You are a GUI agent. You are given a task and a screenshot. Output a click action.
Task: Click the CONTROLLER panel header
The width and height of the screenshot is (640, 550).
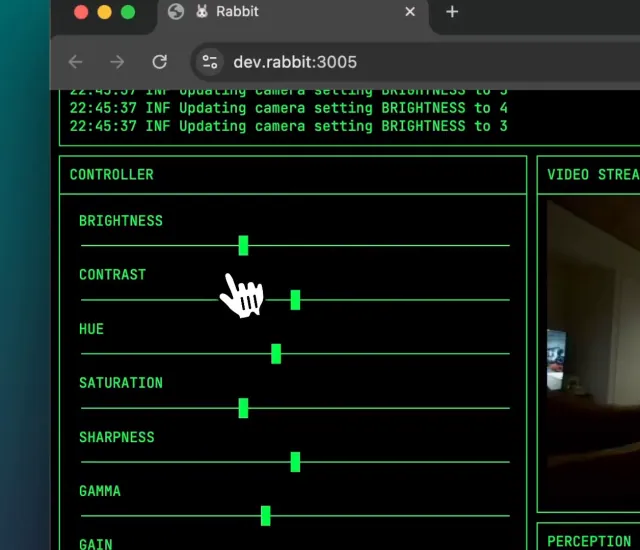pyautogui.click(x=293, y=175)
